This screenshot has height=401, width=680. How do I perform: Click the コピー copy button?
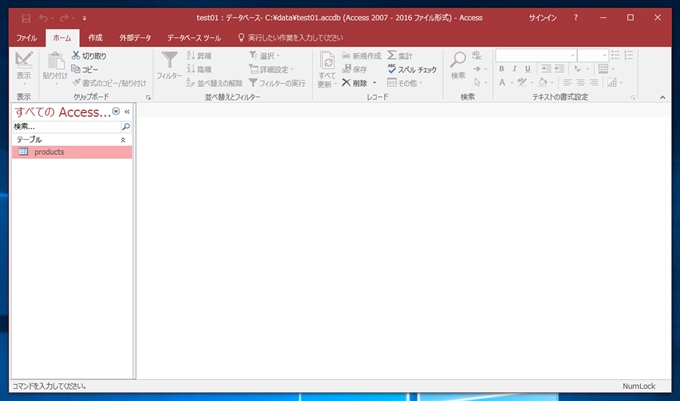click(x=85, y=69)
